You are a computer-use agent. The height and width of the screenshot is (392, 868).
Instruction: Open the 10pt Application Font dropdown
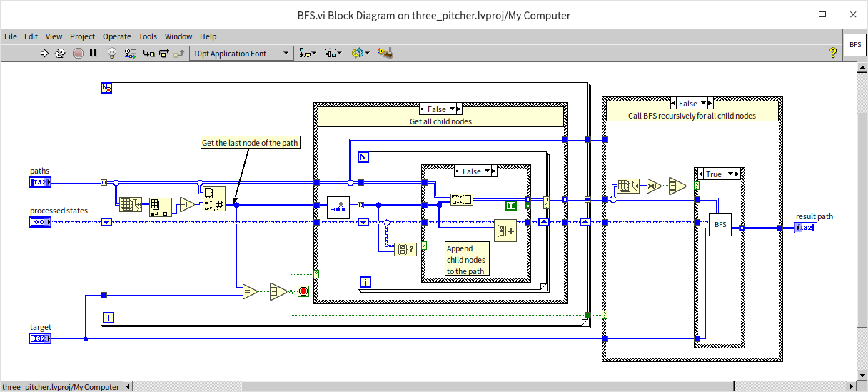click(x=241, y=53)
